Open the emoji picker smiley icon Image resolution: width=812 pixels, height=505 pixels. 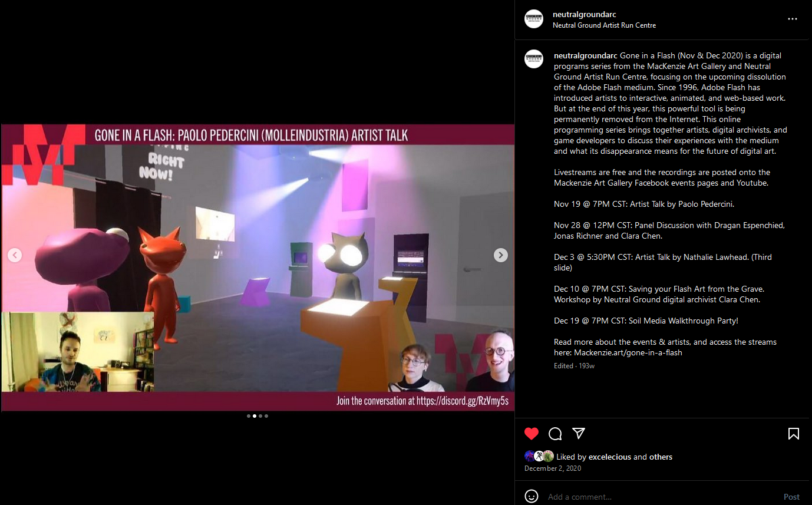pos(532,496)
